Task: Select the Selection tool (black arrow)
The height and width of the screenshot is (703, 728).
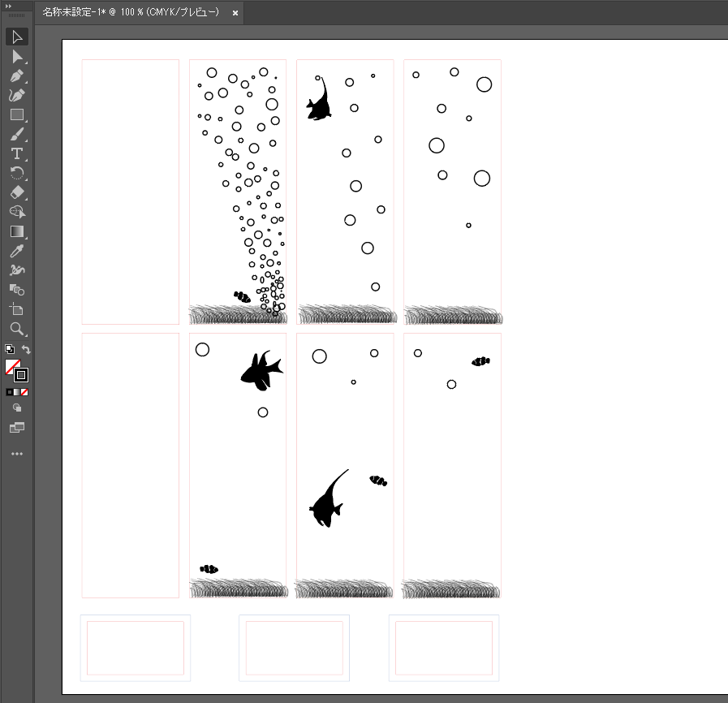Action: click(17, 37)
